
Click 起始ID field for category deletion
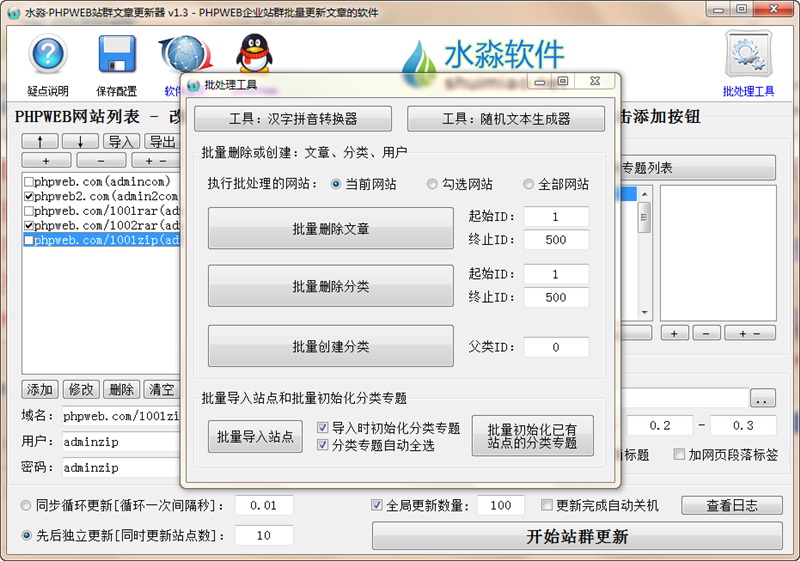(556, 274)
